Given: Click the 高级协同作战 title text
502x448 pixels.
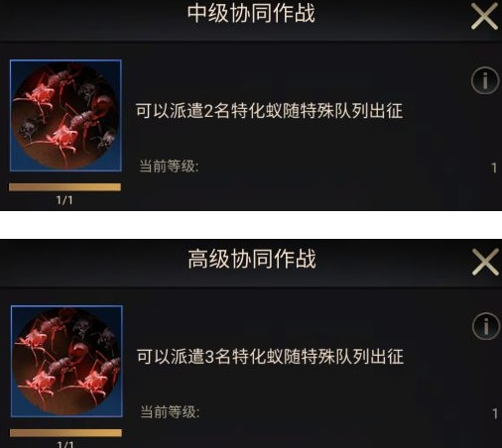Looking at the screenshot, I should point(252,259).
